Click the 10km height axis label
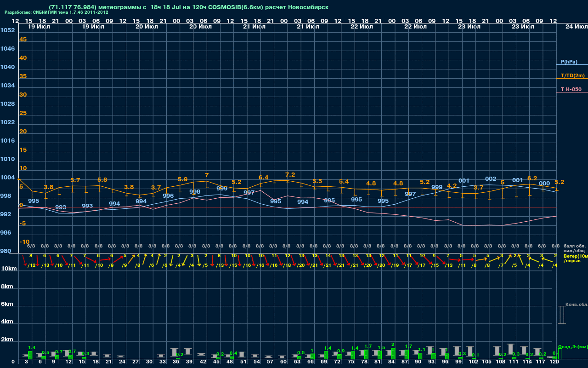 pyautogui.click(x=9, y=268)
